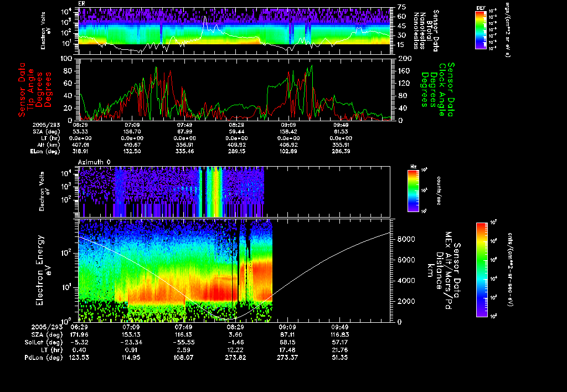This screenshot has width=567, height=392.
Task: Click PdLon value 108.07
Action: click(183, 357)
